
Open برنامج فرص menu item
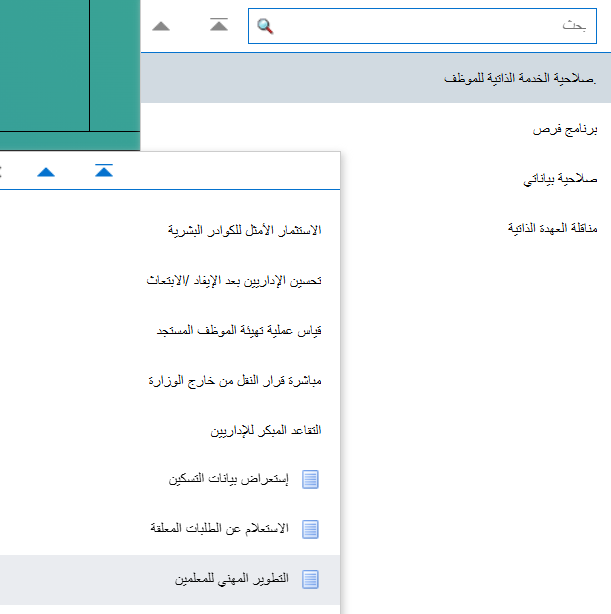[x=565, y=129]
